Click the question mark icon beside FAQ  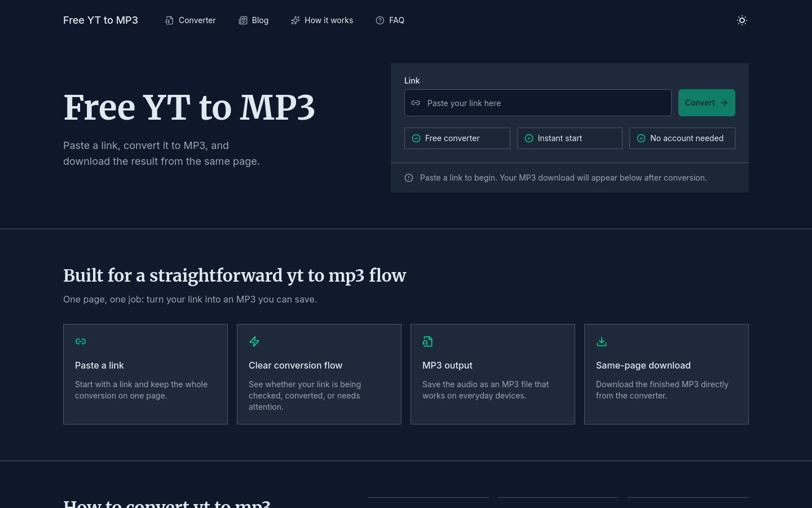point(380,20)
